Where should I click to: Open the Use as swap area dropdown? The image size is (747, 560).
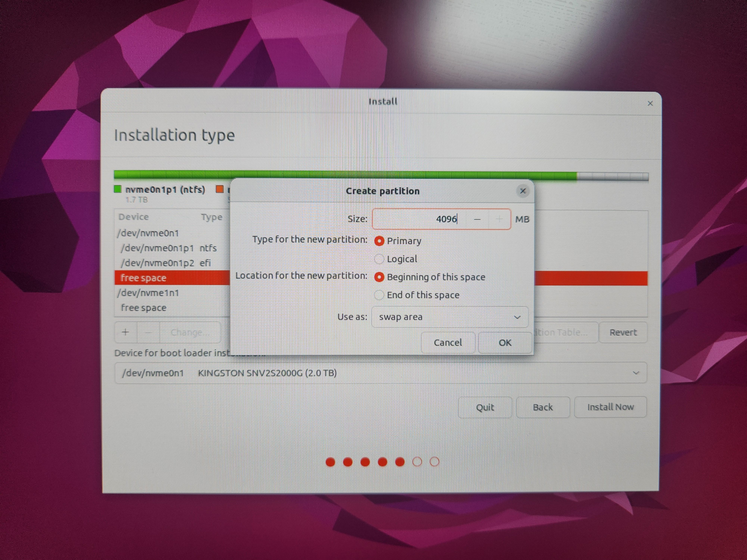coord(450,317)
